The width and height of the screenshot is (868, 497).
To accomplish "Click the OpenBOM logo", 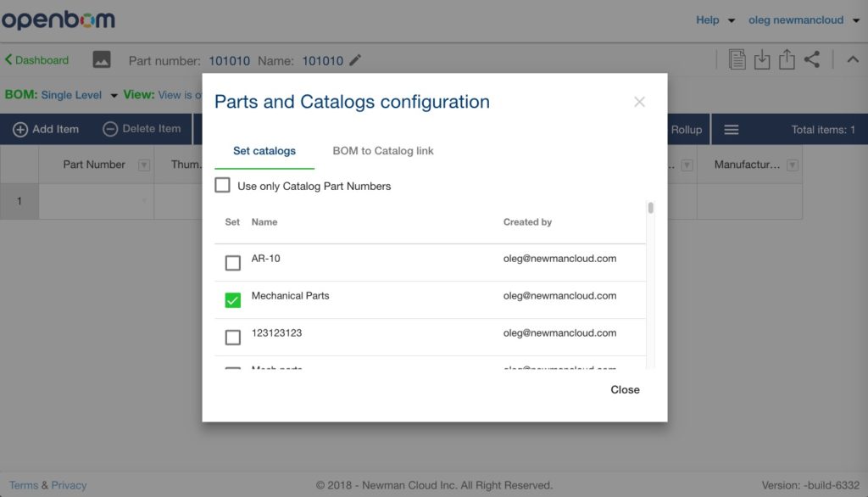I will 58,20.
